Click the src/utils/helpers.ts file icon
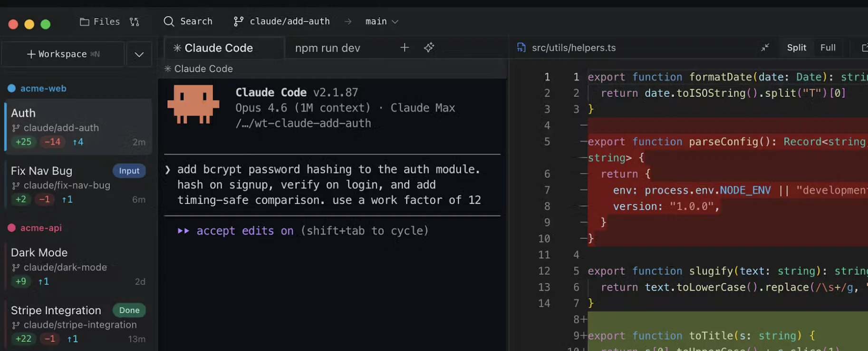 (521, 48)
